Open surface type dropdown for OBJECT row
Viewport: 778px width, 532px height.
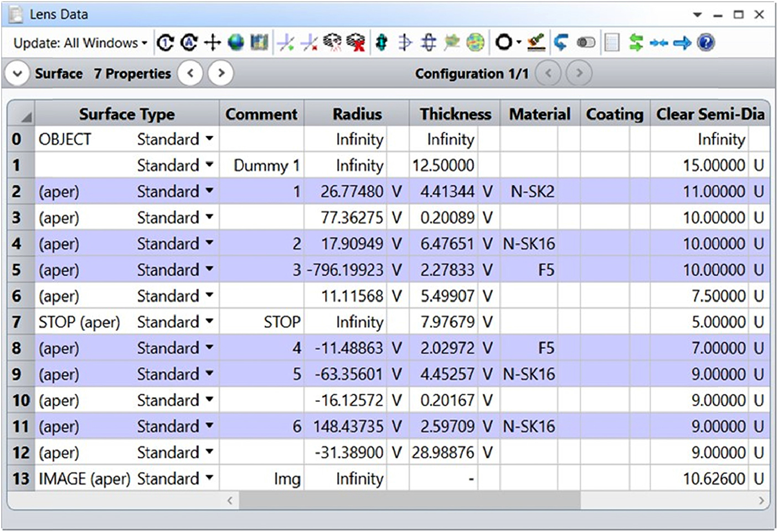click(209, 139)
